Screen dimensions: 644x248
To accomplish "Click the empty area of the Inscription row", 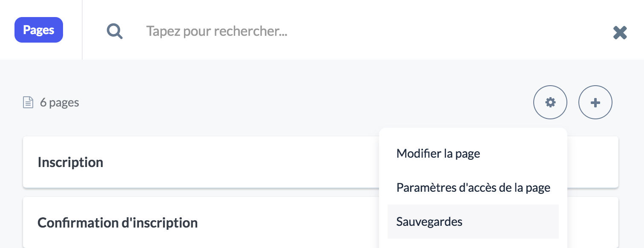I will 239,162.
